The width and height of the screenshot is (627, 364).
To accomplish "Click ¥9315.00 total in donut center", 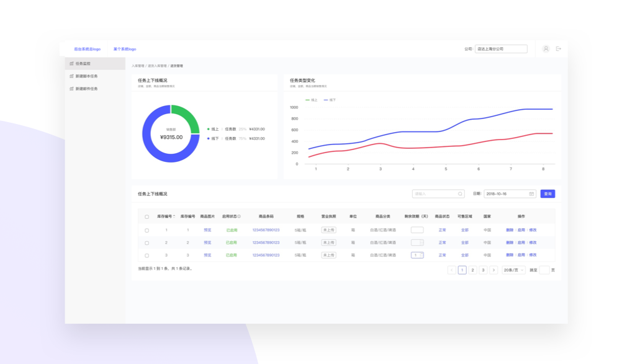I will (171, 138).
